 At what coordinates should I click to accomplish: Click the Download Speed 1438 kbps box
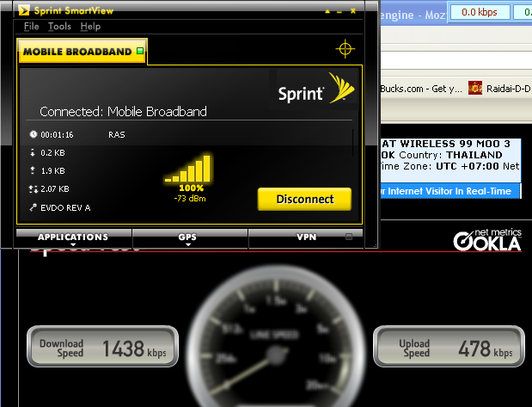[x=103, y=347]
